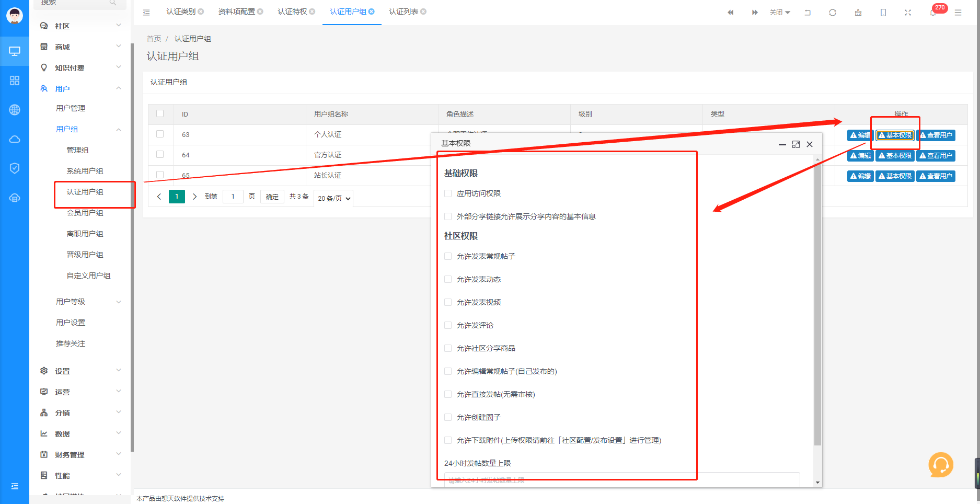
Task: Enable 允许发评论 checkbox
Action: [x=448, y=325]
